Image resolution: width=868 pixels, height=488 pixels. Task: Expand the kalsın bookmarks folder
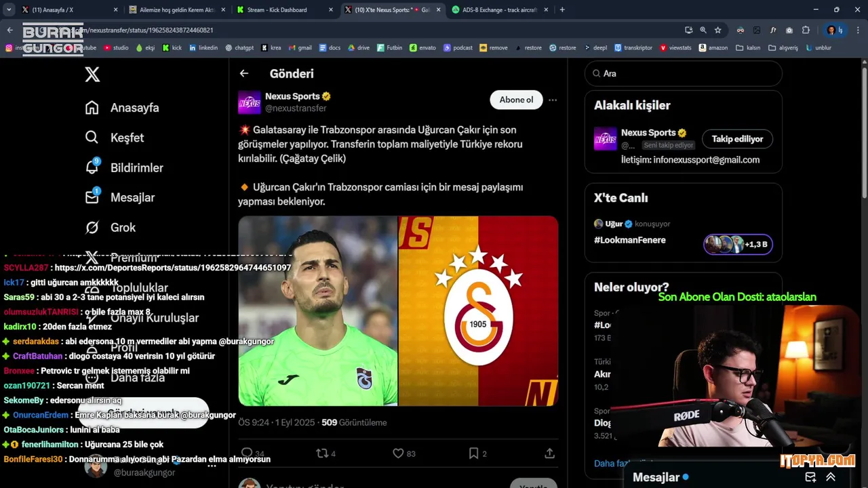748,48
